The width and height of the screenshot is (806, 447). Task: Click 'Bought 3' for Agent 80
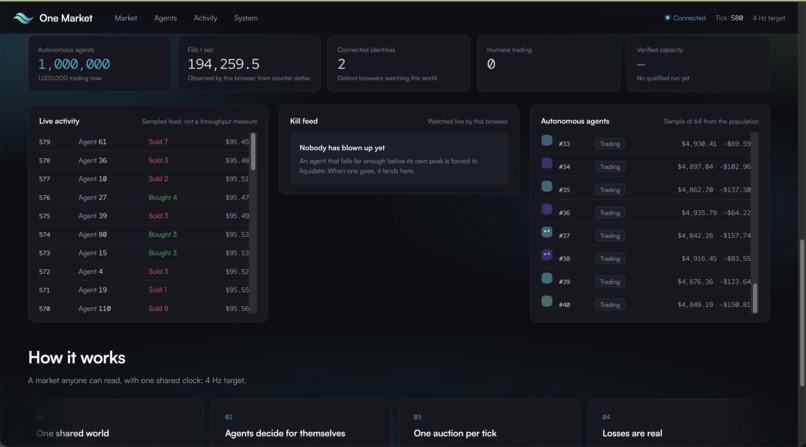point(162,234)
